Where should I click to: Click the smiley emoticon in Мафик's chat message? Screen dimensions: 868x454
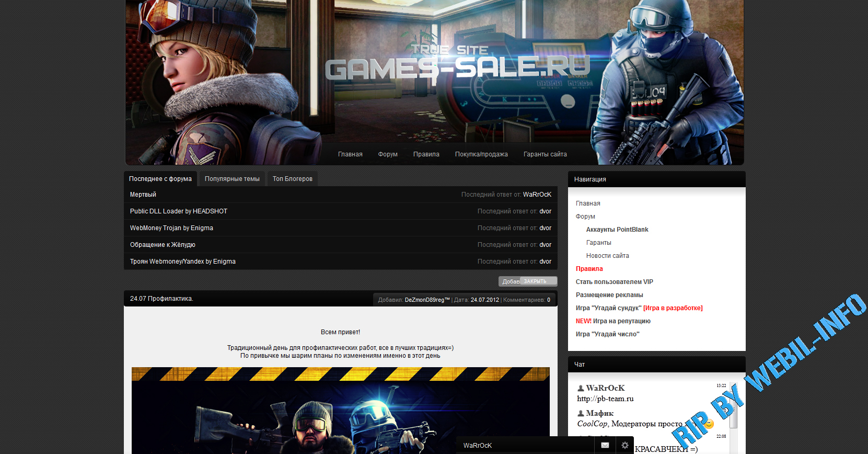point(709,424)
